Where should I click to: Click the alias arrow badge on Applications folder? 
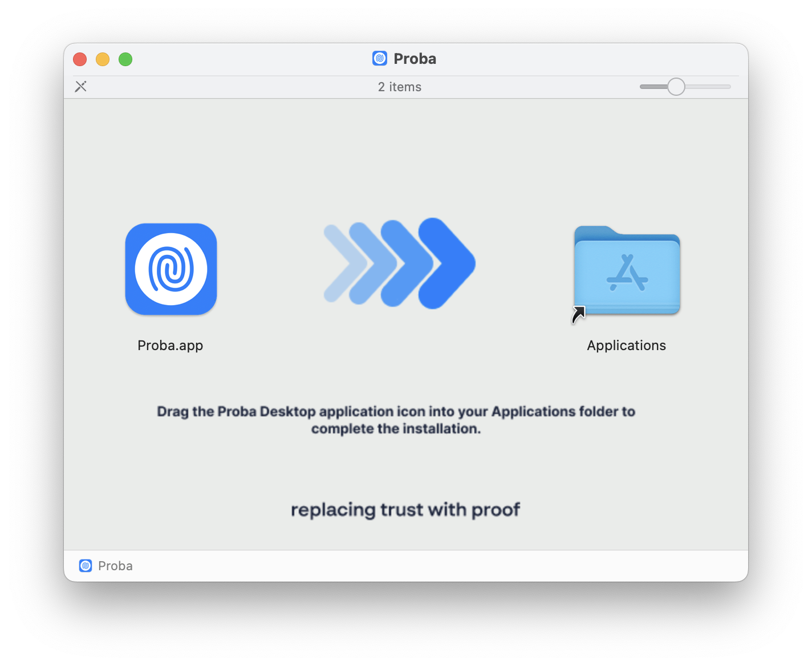pyautogui.click(x=578, y=314)
